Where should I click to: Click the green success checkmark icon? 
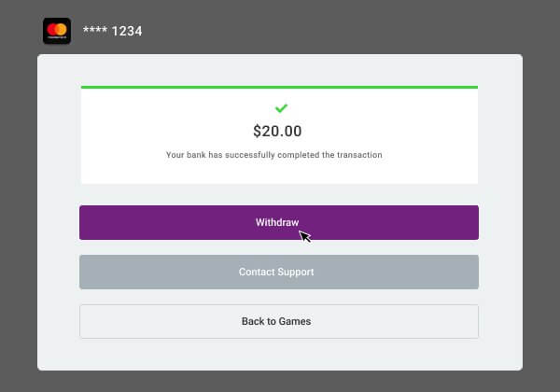281,108
